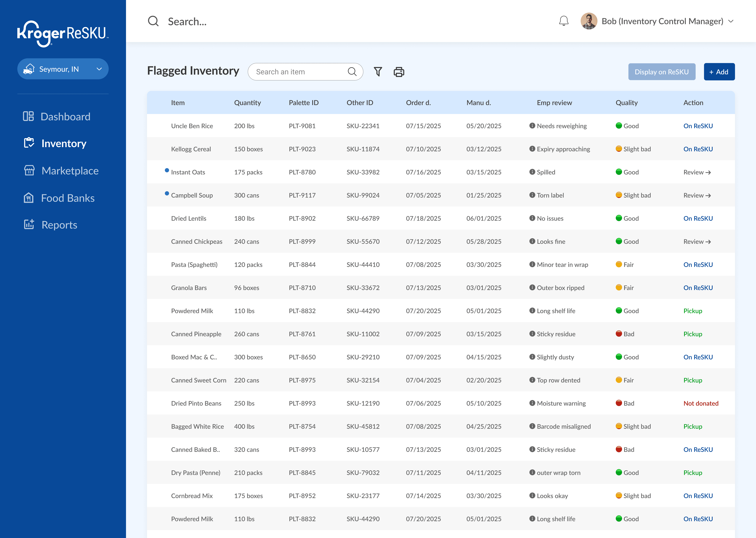Image resolution: width=756 pixels, height=538 pixels.
Task: Open the Seymour, IN location dropdown
Action: coord(63,69)
